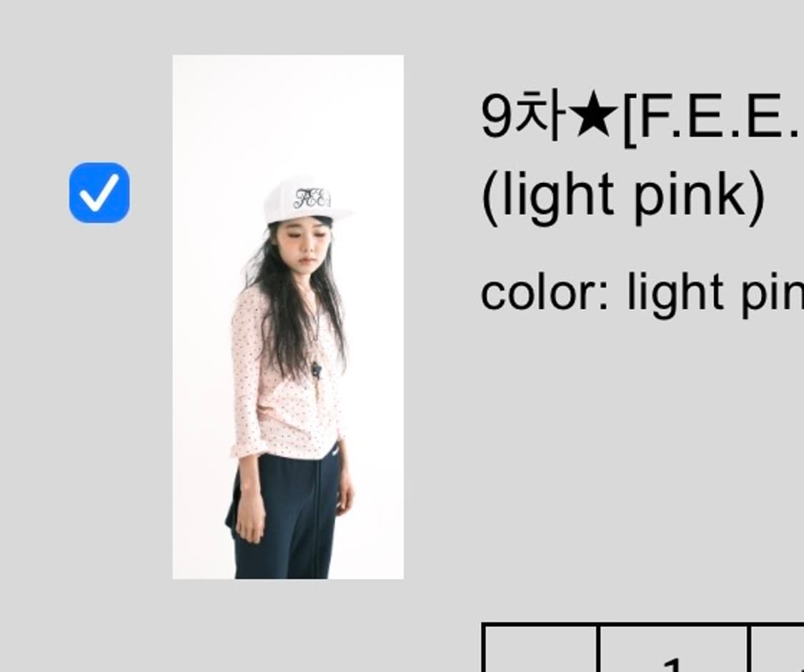Select the color: light pink option text
804x672 pixels.
pyautogui.click(x=642, y=293)
